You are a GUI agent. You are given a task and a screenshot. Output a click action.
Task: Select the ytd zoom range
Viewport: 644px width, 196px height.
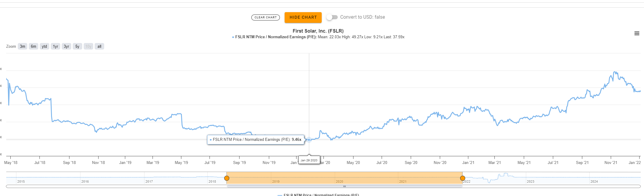(45, 46)
